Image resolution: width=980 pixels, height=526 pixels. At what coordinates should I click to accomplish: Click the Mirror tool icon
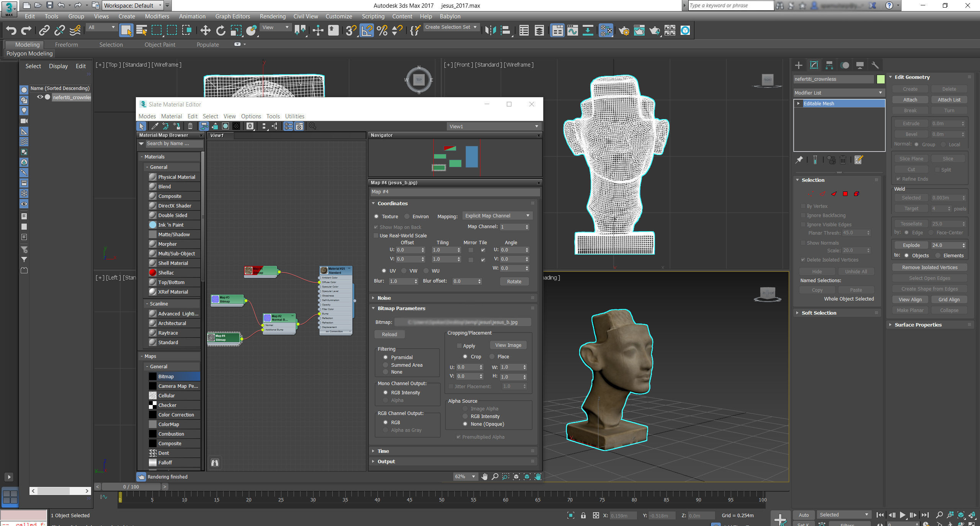tap(490, 30)
